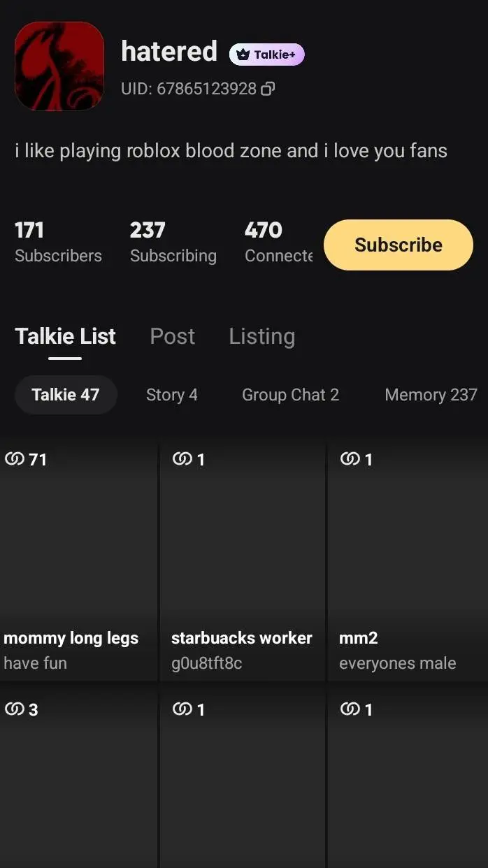Select the Story 4 filter chip
Image resolution: width=488 pixels, height=868 pixels.
[x=171, y=395]
